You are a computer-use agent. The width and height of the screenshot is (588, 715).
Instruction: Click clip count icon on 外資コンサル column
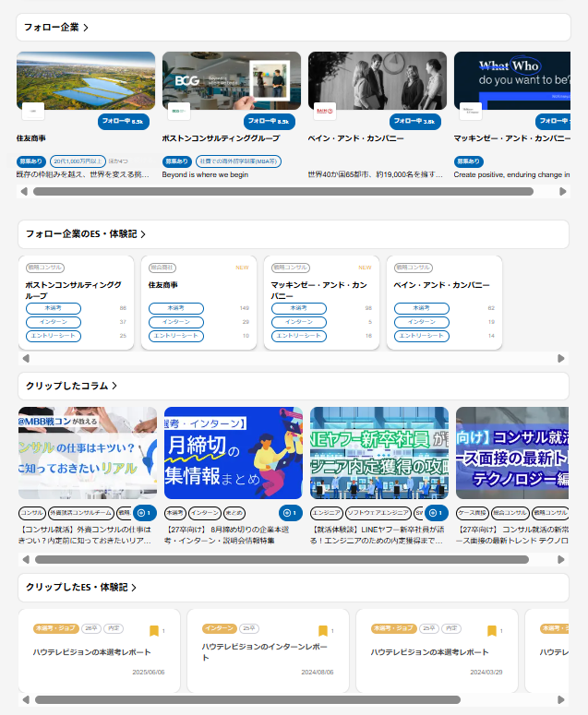coord(145,513)
